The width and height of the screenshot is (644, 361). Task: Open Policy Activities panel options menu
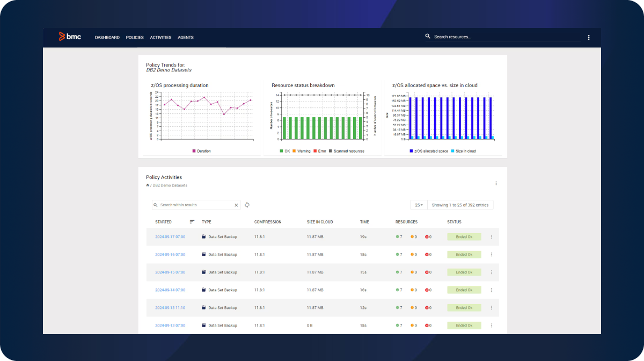tap(496, 183)
